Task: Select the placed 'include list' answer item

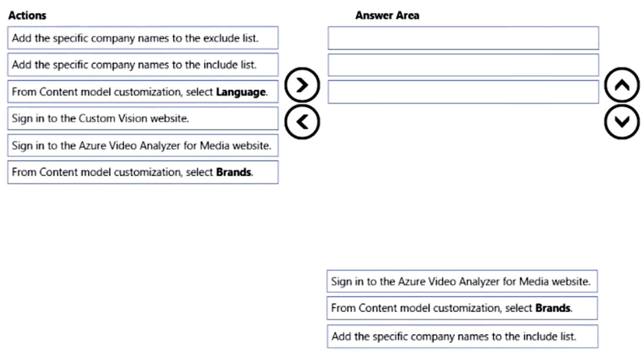Action: click(x=462, y=336)
